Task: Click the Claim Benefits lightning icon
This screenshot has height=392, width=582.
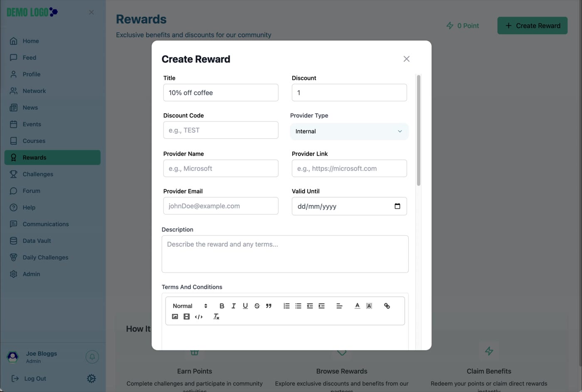Action: pos(489,351)
